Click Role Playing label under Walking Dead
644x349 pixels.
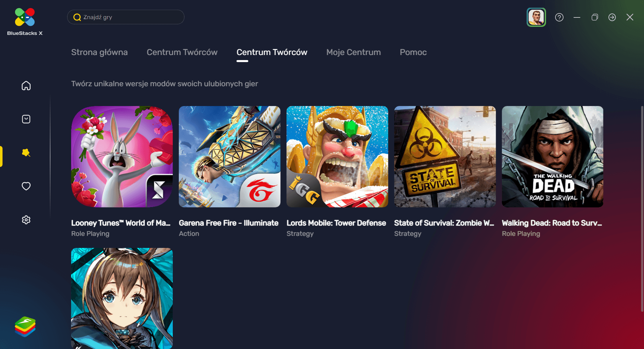click(x=521, y=234)
